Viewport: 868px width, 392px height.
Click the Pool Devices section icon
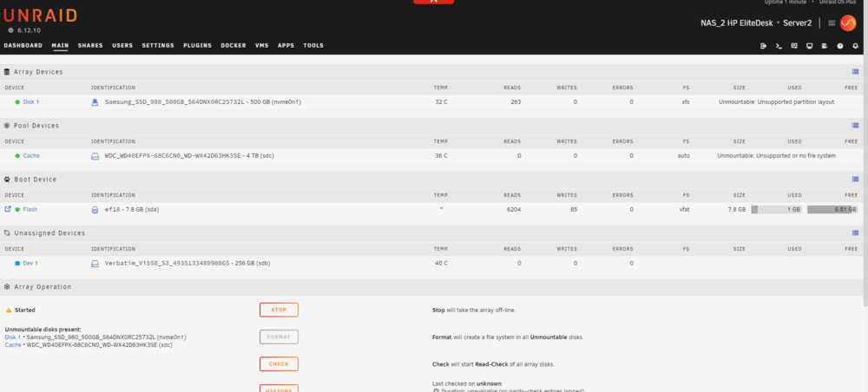[7, 126]
